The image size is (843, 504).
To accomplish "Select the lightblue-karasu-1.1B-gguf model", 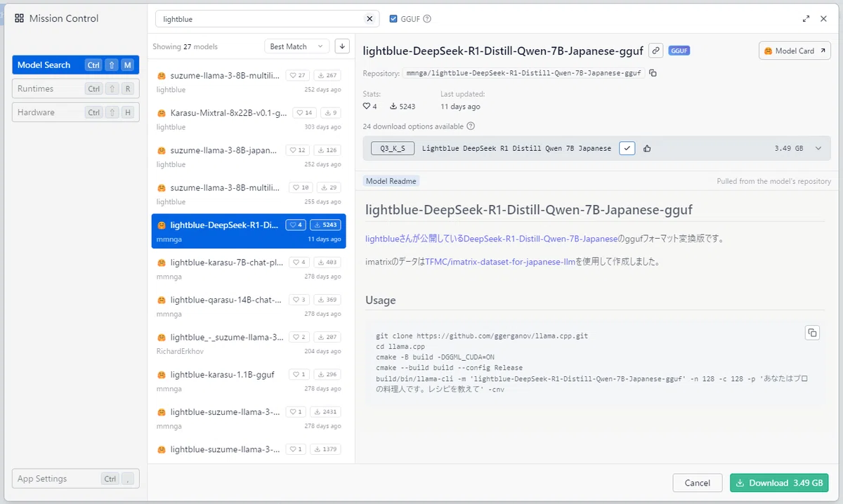I will click(249, 381).
